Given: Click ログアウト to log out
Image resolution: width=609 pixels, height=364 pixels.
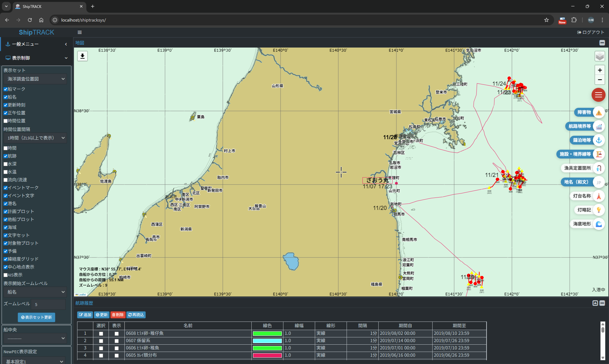Looking at the screenshot, I should tap(591, 32).
